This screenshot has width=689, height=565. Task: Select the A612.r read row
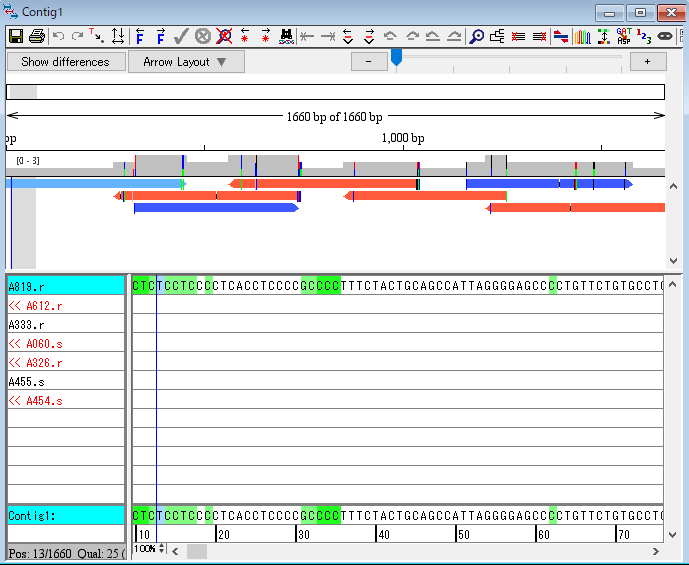(x=66, y=306)
